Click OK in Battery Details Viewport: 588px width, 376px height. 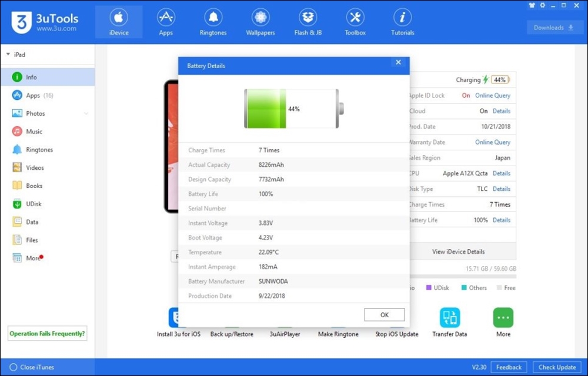coord(385,314)
